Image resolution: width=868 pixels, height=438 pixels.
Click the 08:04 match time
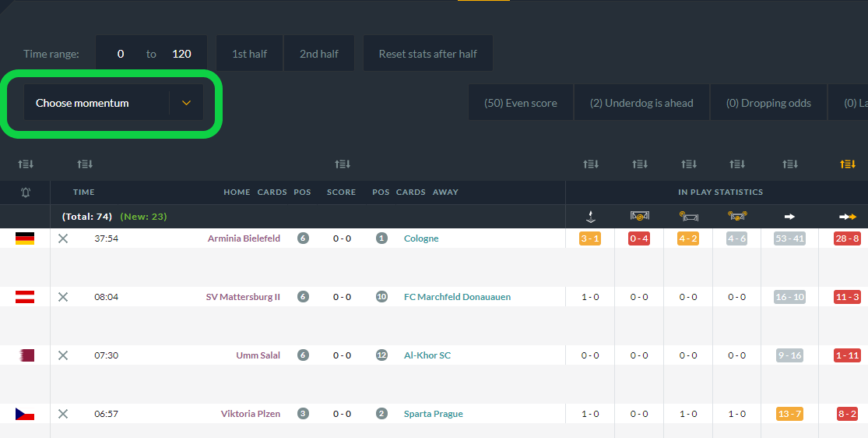[107, 297]
